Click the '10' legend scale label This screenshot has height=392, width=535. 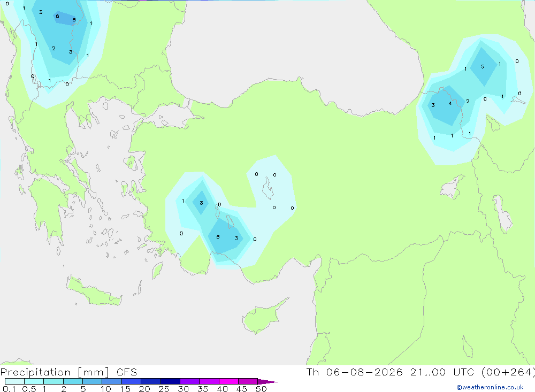(106, 389)
